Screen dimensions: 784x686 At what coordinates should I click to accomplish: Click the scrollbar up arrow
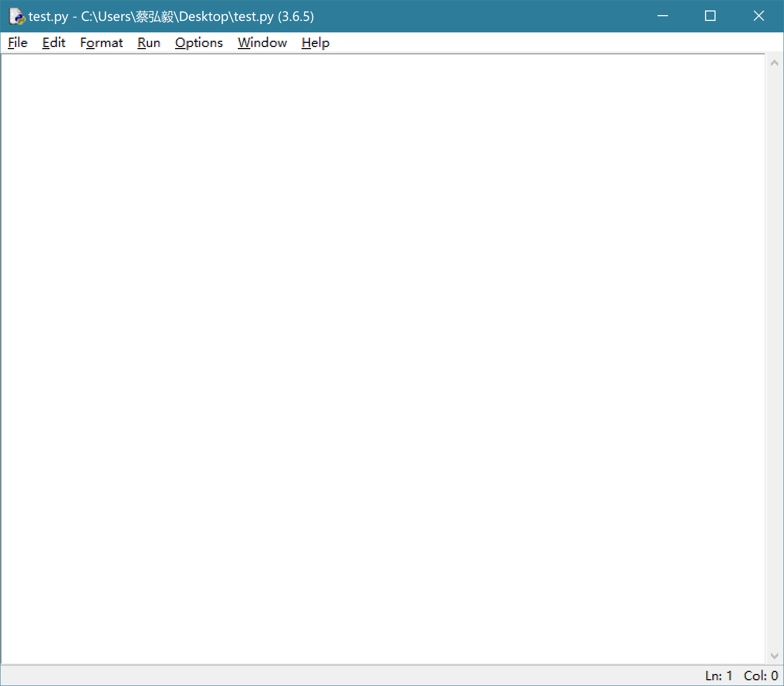(775, 63)
